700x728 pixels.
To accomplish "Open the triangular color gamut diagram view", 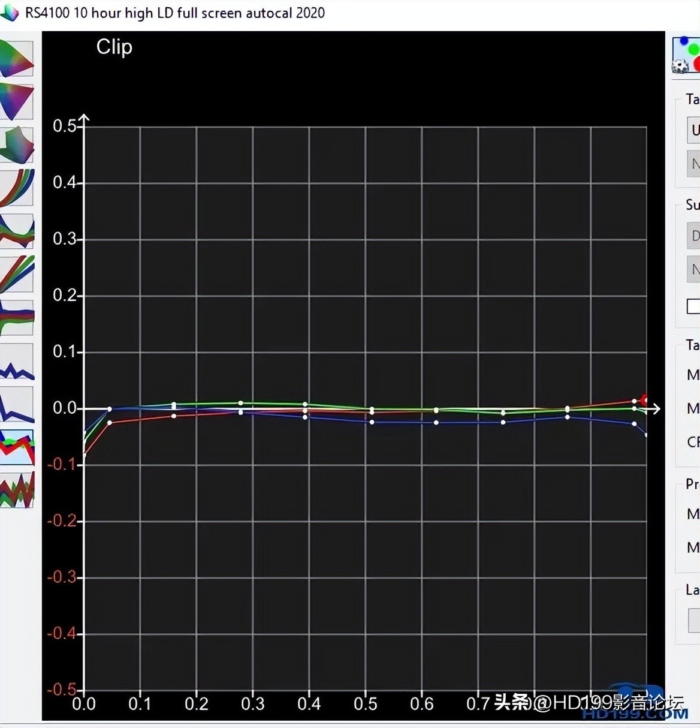I will tap(17, 102).
